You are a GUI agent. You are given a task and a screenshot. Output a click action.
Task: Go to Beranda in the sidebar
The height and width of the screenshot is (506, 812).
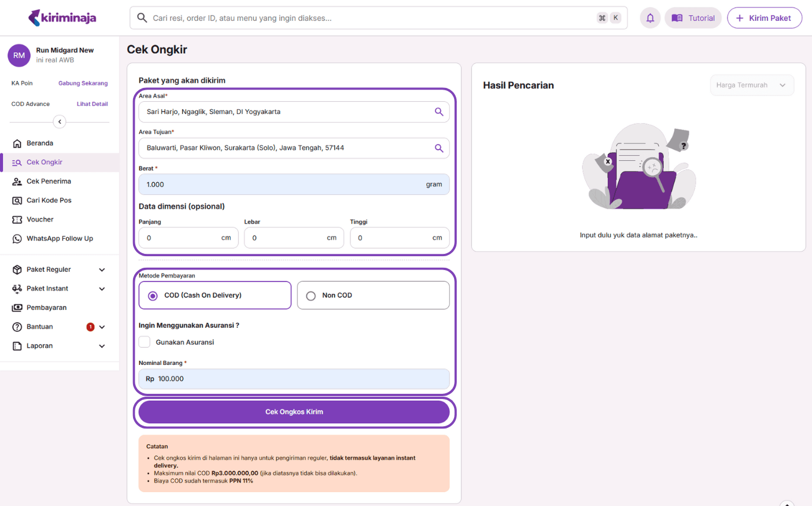40,143
